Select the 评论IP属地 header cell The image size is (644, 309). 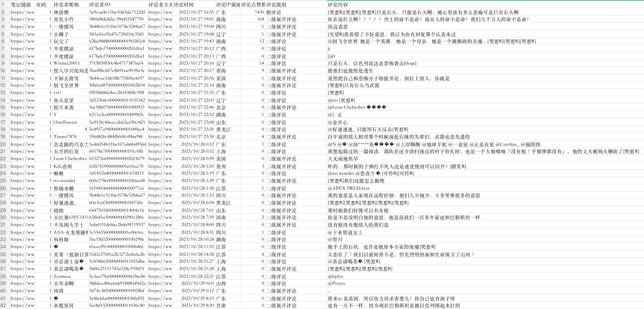[228, 5]
